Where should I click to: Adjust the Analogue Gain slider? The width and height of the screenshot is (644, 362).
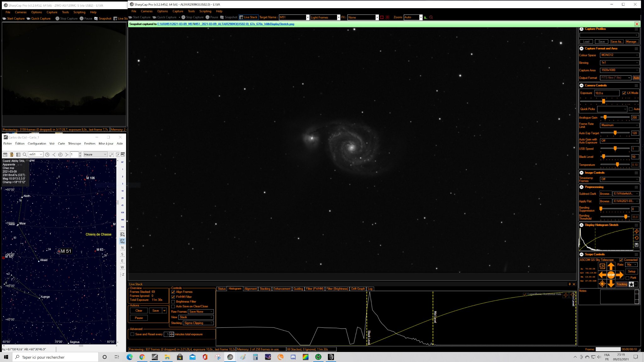(615, 117)
